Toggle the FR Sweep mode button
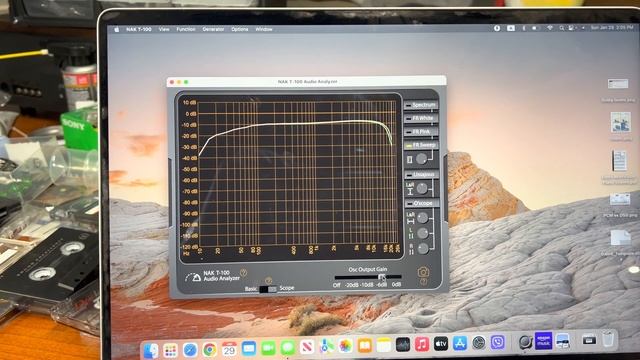640x360 pixels. (421, 145)
